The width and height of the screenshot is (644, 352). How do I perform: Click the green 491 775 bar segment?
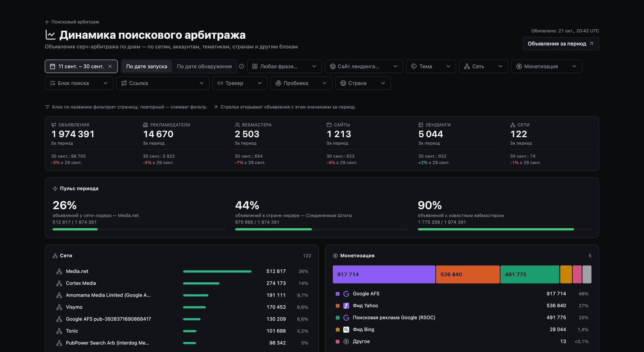[530, 274]
